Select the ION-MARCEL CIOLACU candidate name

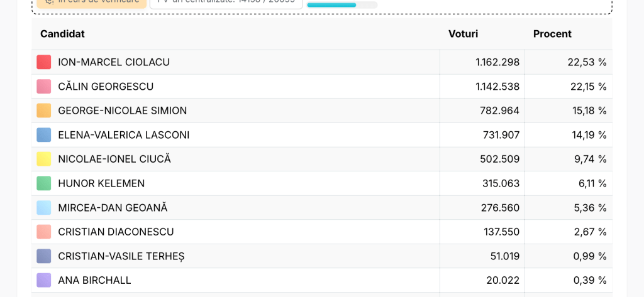pos(114,62)
